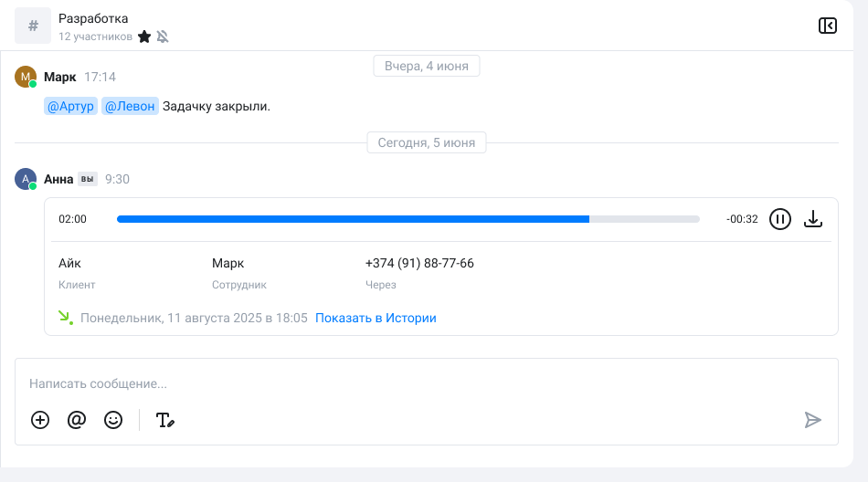Click the star favorite icon
This screenshot has height=482, width=868.
coord(143,37)
